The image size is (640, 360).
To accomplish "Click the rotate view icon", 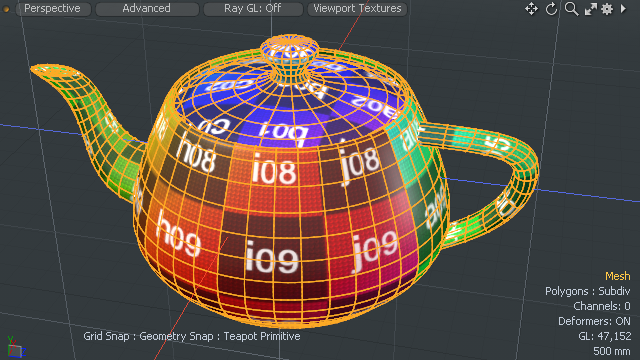I will pos(551,9).
